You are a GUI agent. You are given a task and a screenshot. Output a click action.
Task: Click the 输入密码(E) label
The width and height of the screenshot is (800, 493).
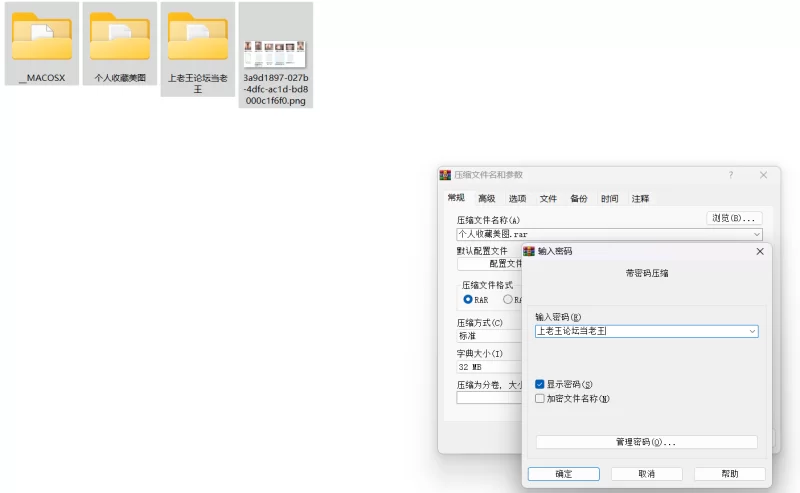coord(558,317)
